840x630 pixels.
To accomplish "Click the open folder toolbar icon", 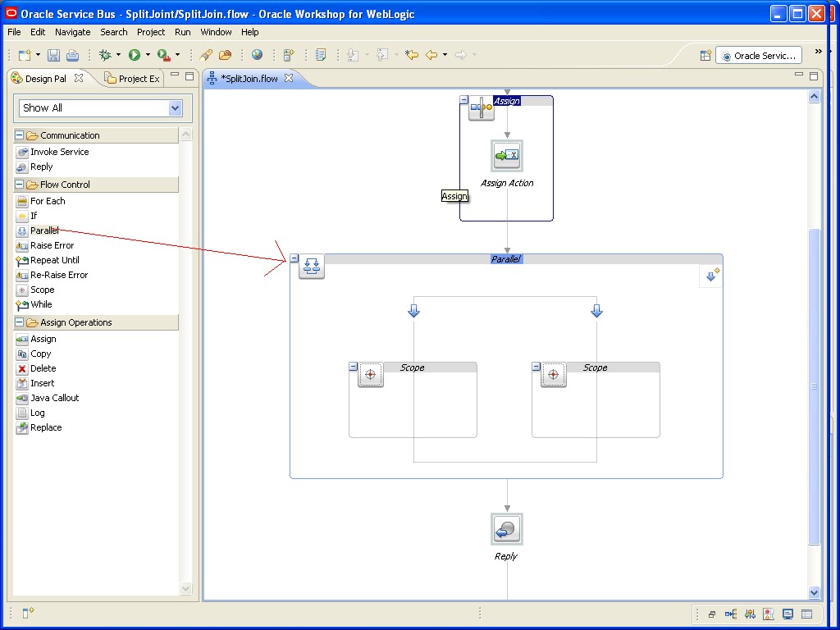I will [226, 55].
